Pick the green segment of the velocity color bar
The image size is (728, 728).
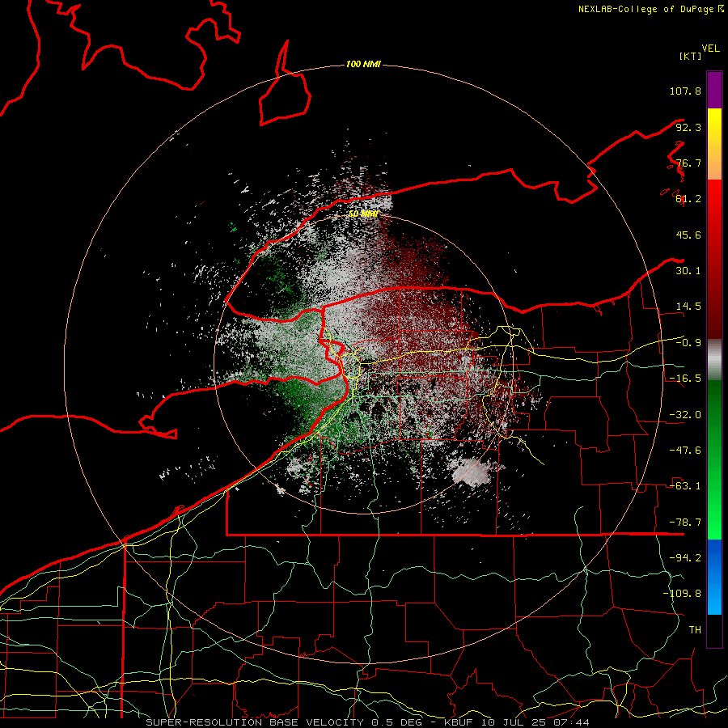(x=714, y=459)
